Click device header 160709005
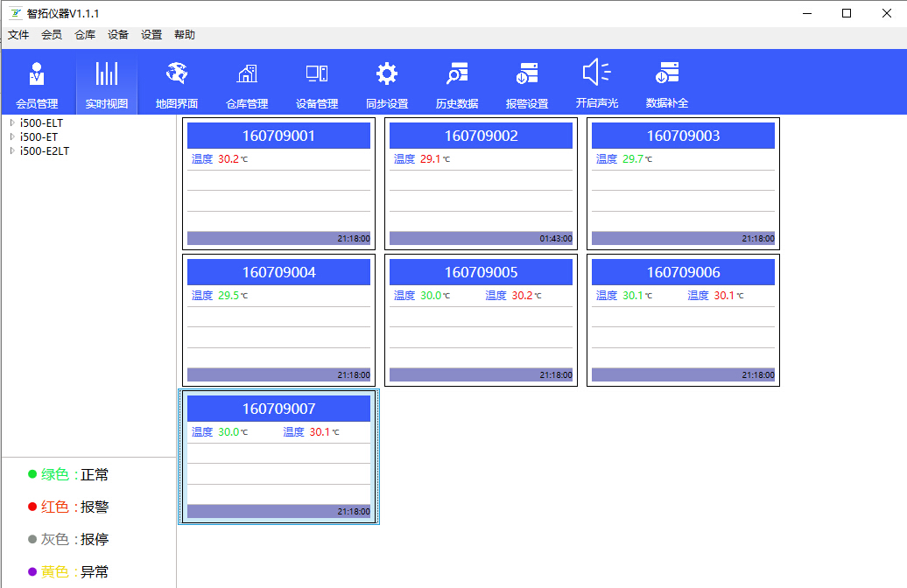907x588 pixels. coord(481,272)
